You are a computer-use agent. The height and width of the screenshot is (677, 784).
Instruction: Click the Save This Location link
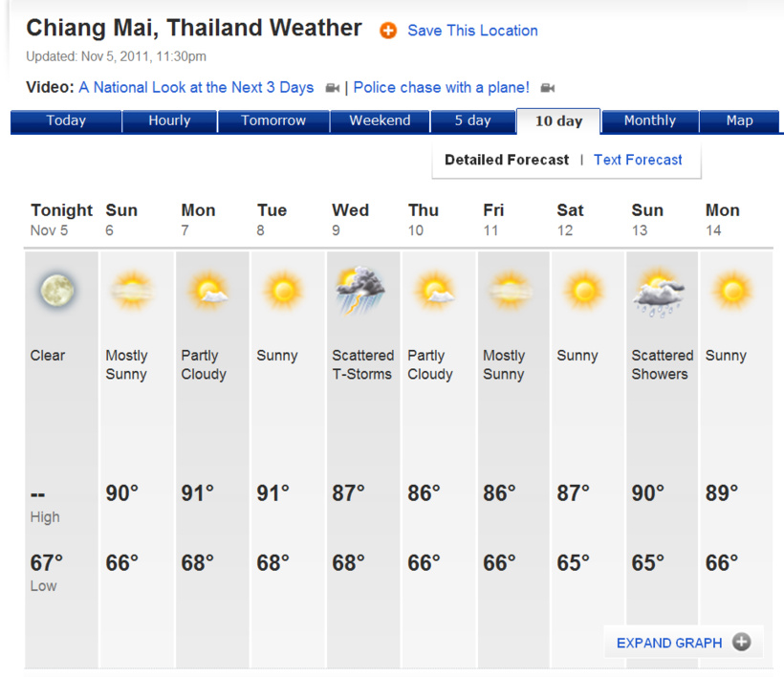tap(472, 31)
